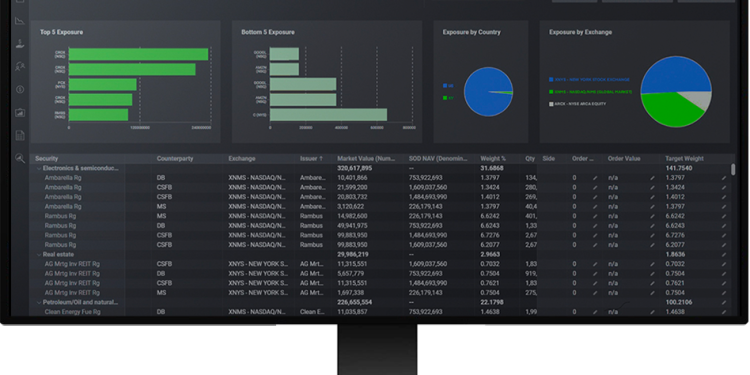The image size is (750, 375).
Task: Edit target weight 6.6242 with its pencil
Action: click(x=724, y=216)
